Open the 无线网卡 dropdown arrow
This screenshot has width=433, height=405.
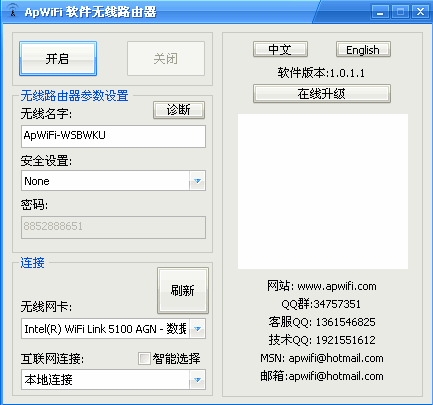(x=197, y=329)
